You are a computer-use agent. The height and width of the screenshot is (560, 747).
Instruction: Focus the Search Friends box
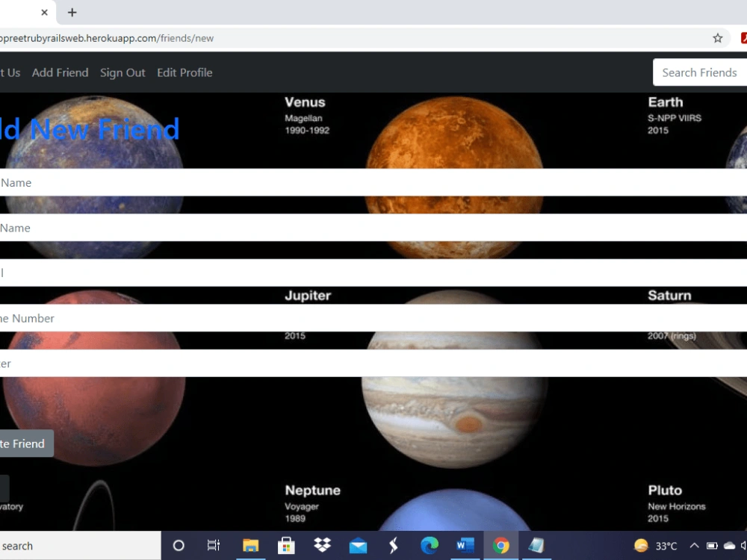pos(700,72)
